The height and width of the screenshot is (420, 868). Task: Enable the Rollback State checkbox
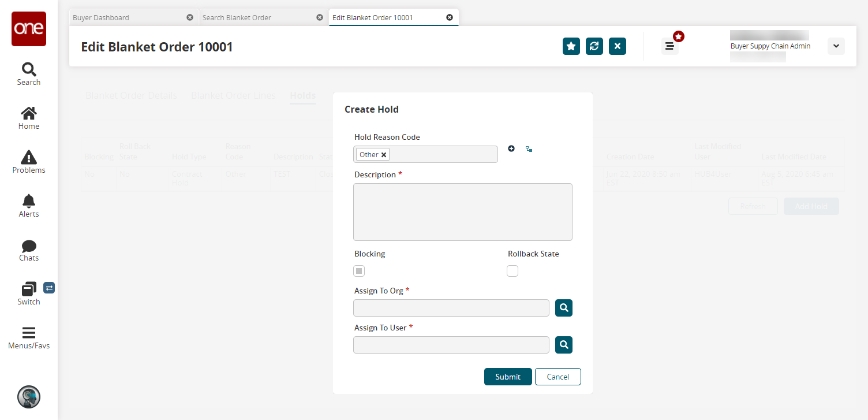(x=512, y=271)
